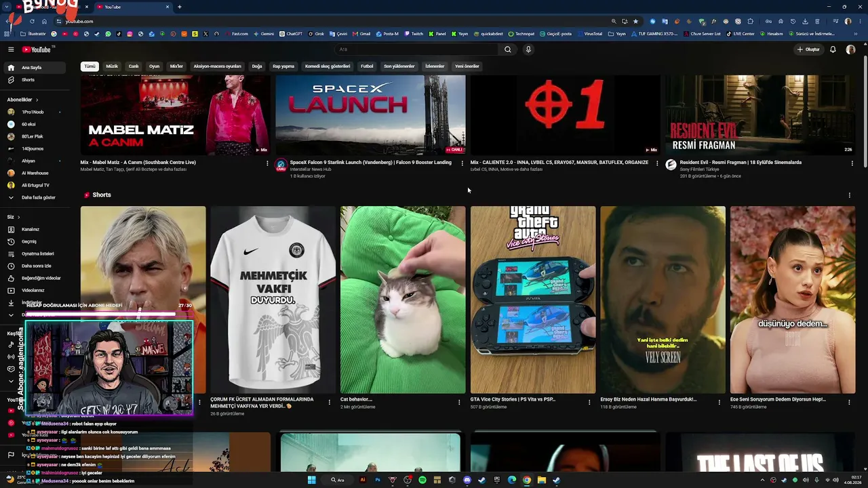Open options for Resident Evil trailer
The image size is (868, 488).
[852, 163]
